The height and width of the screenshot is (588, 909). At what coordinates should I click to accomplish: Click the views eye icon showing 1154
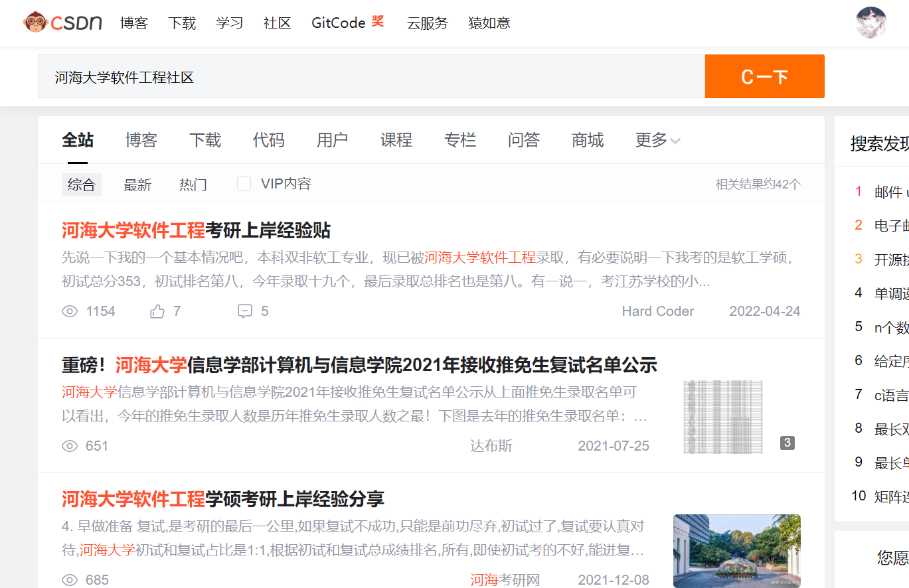tap(70, 311)
